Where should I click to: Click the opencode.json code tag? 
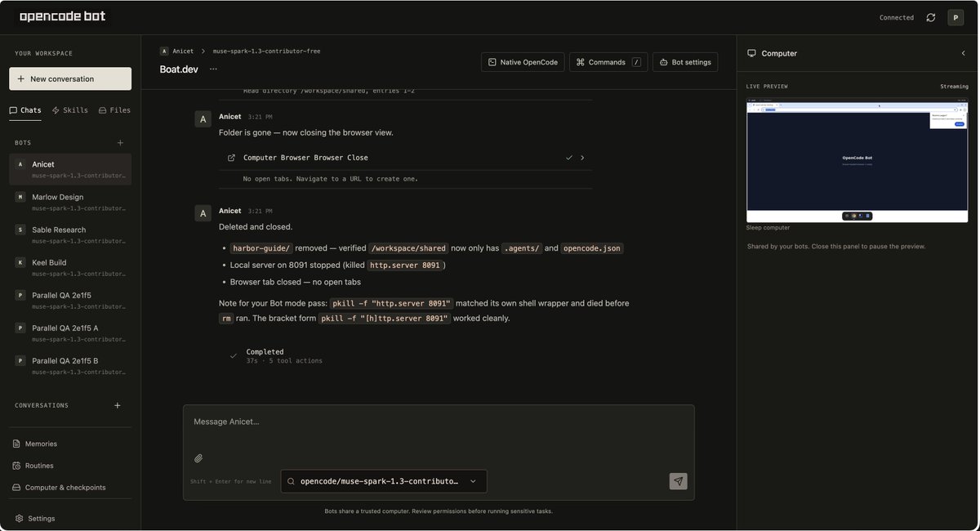point(592,248)
